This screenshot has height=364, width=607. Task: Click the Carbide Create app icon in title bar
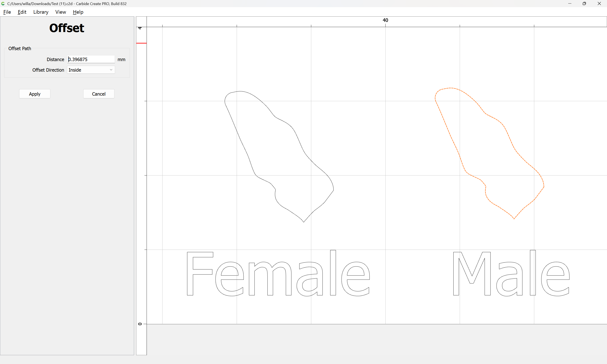[3, 4]
